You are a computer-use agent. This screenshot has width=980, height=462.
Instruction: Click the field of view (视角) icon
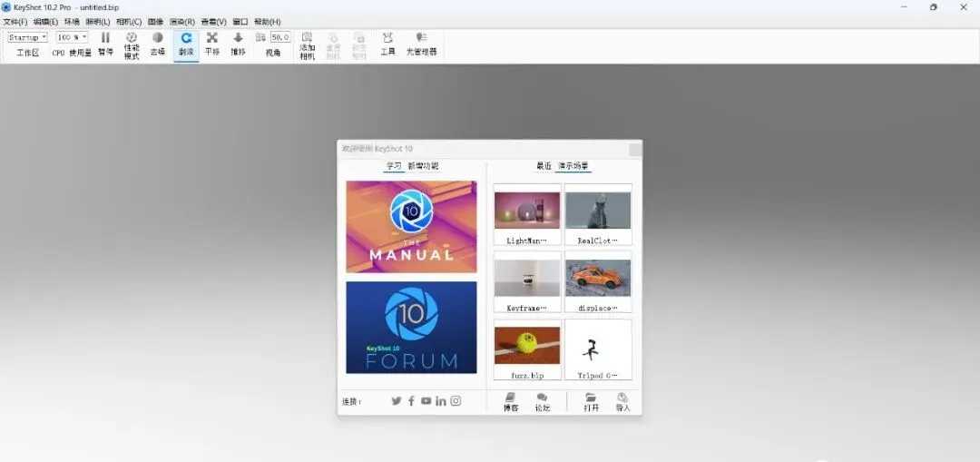tap(260, 37)
